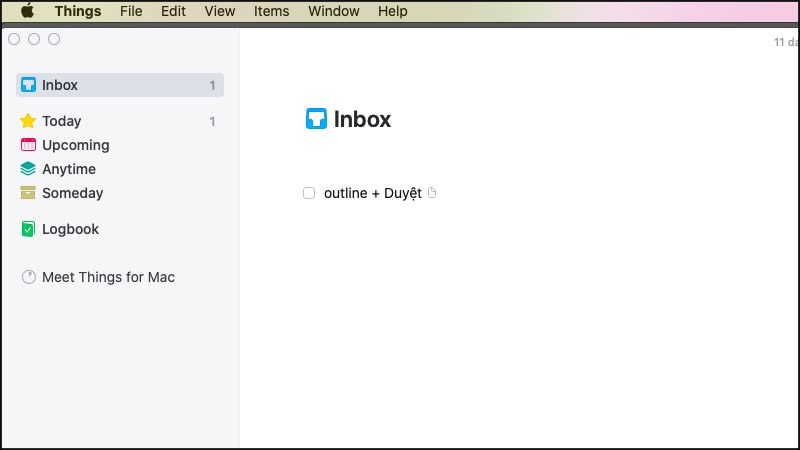Image resolution: width=800 pixels, height=450 pixels.
Task: Zoom the Things window with third button
Action: [54, 39]
